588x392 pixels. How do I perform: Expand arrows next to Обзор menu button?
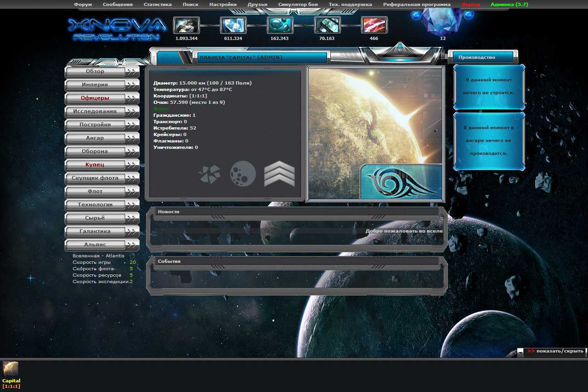pyautogui.click(x=132, y=72)
